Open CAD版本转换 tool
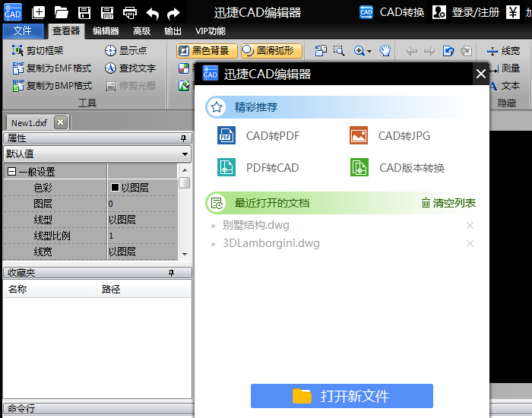532x418 pixels. click(x=397, y=168)
